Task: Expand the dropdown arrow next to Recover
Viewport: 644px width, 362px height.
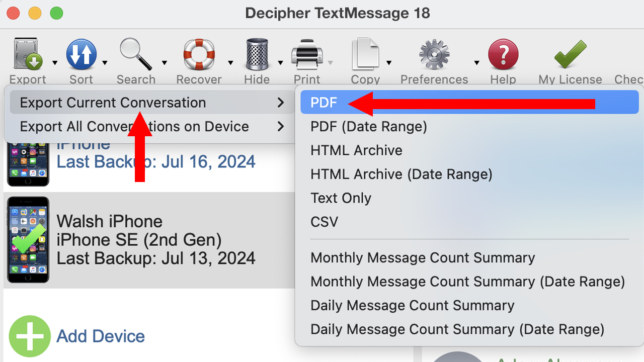Action: 230,63
